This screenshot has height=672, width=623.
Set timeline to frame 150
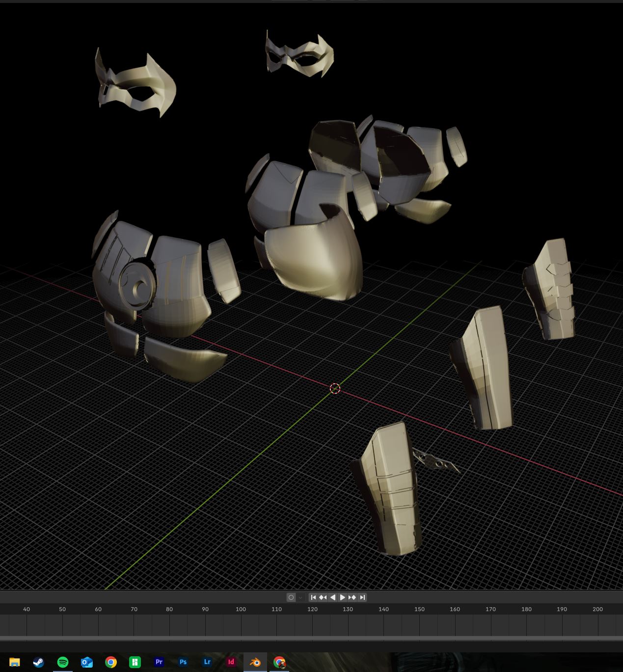pyautogui.click(x=419, y=609)
